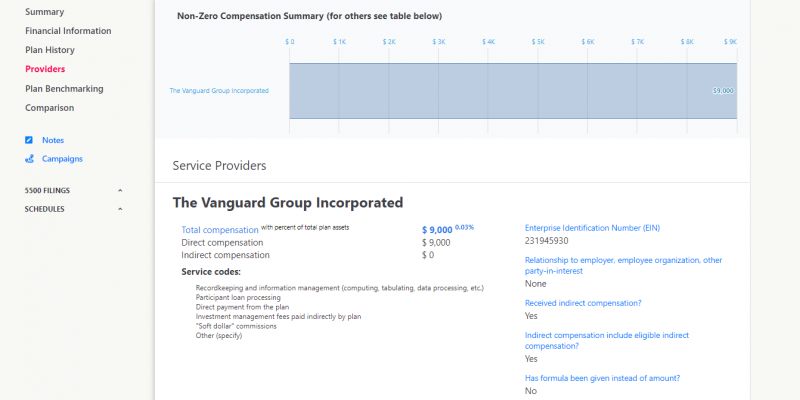Click Vanguard Group label in compensation chart

click(x=219, y=91)
